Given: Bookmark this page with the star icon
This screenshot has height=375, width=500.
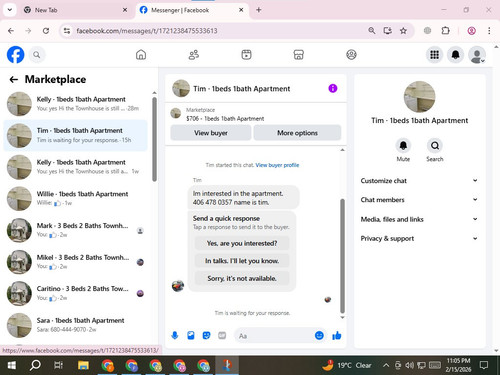Looking at the screenshot, I should point(403,31).
